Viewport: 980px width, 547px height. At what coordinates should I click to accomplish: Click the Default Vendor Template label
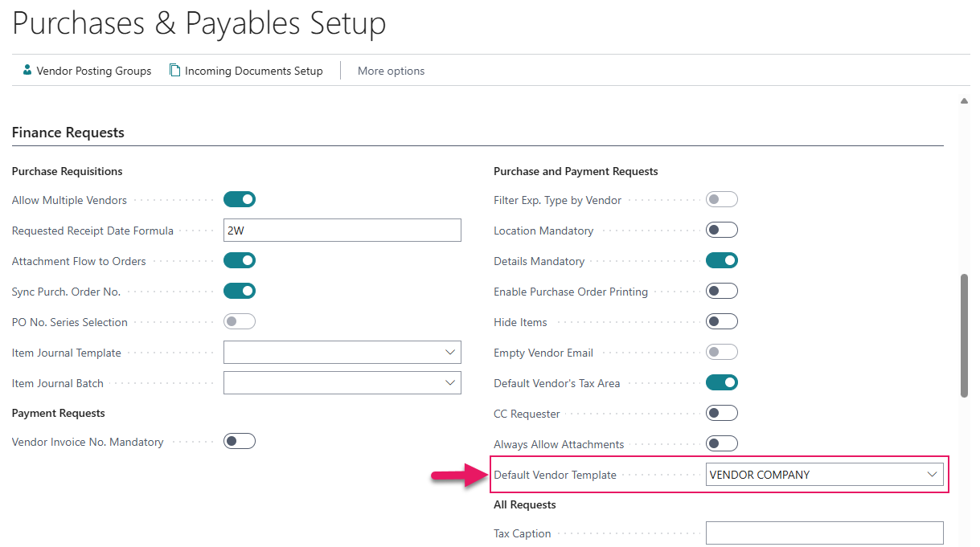point(555,475)
